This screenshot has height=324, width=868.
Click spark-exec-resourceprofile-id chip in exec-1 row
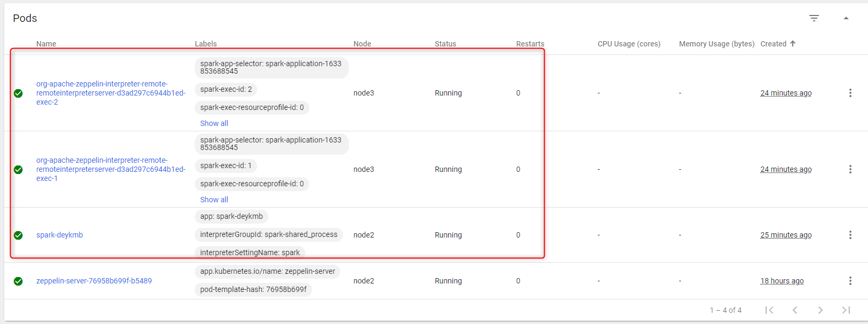252,184
